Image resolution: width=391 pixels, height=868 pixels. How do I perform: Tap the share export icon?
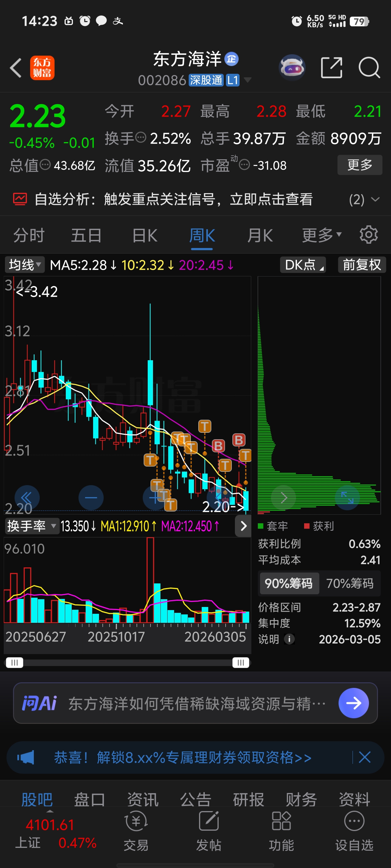coord(331,68)
